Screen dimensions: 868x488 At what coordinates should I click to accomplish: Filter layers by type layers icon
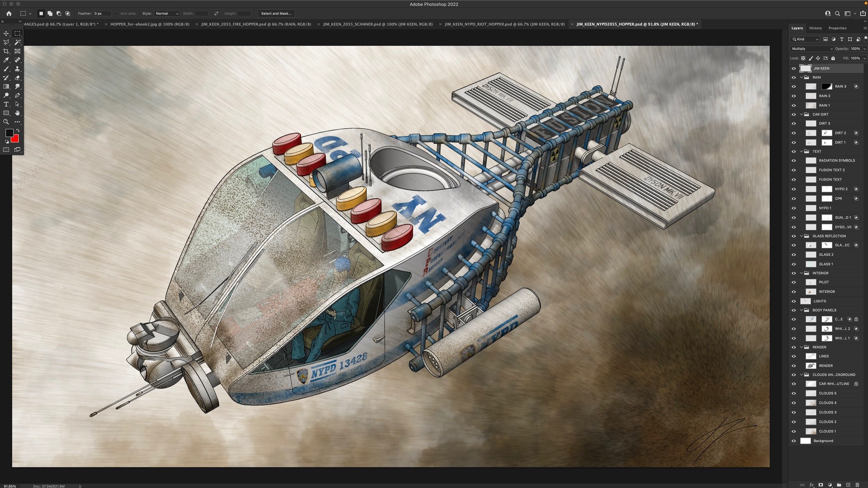pyautogui.click(x=842, y=39)
